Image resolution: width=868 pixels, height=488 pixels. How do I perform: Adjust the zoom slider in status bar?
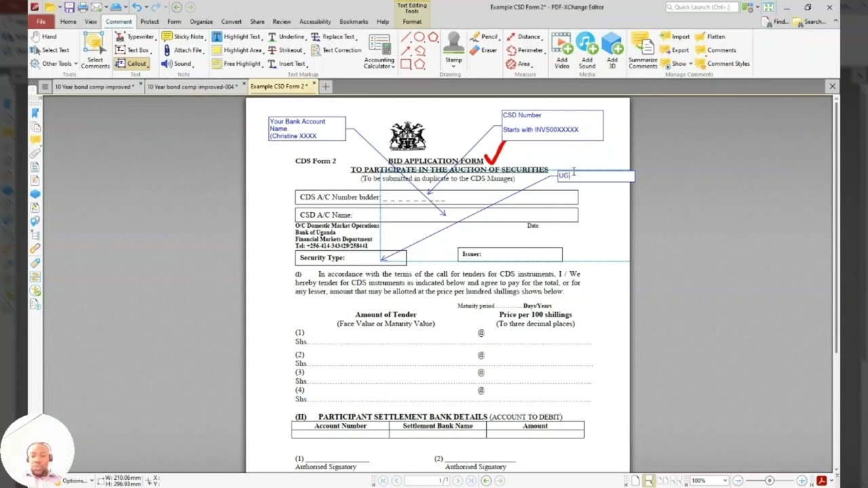point(769,481)
